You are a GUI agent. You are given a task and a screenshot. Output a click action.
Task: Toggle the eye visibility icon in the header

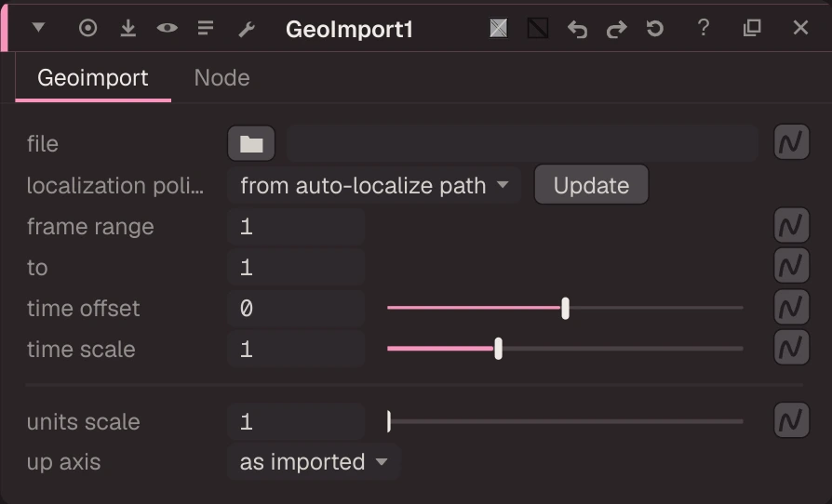(x=168, y=28)
